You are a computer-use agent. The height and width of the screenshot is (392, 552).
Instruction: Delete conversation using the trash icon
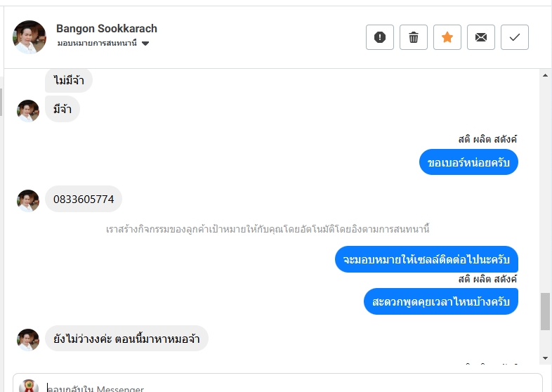[414, 37]
